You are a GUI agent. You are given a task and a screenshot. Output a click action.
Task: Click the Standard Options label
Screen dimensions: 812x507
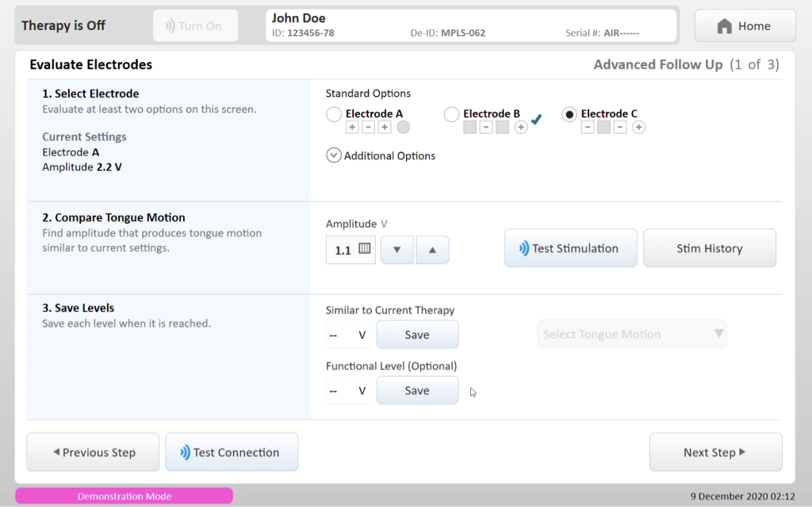368,94
